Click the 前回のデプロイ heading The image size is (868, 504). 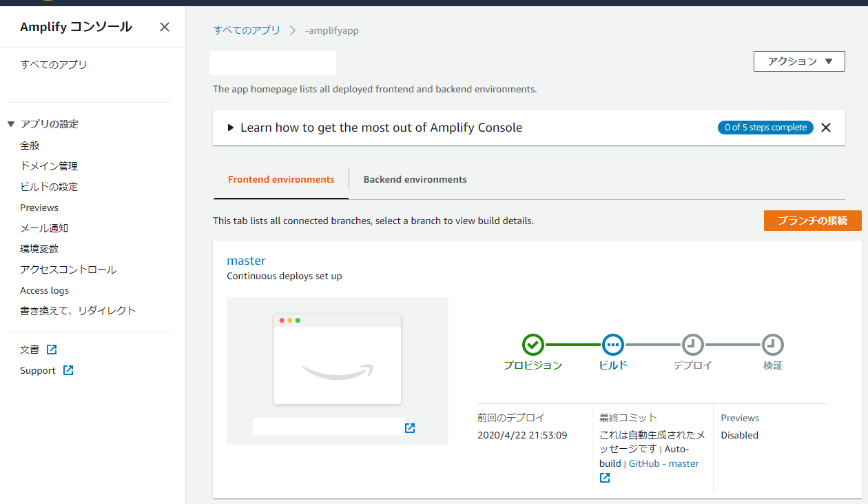click(511, 418)
